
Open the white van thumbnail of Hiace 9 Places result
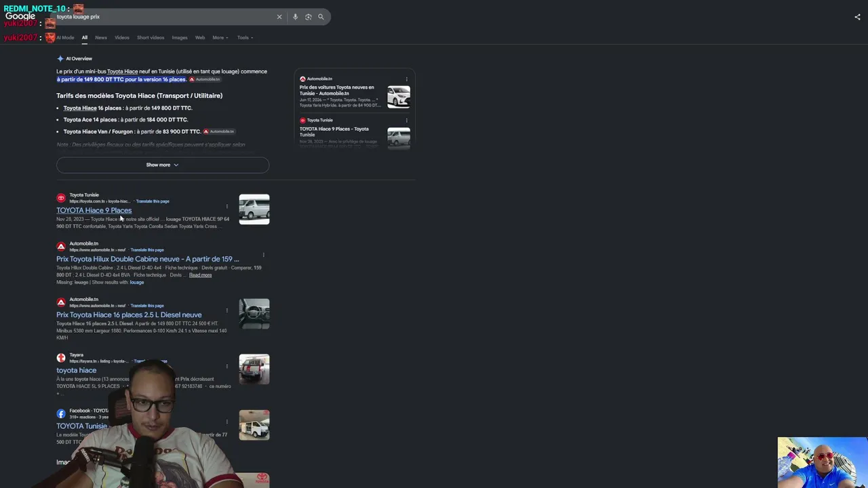[254, 209]
